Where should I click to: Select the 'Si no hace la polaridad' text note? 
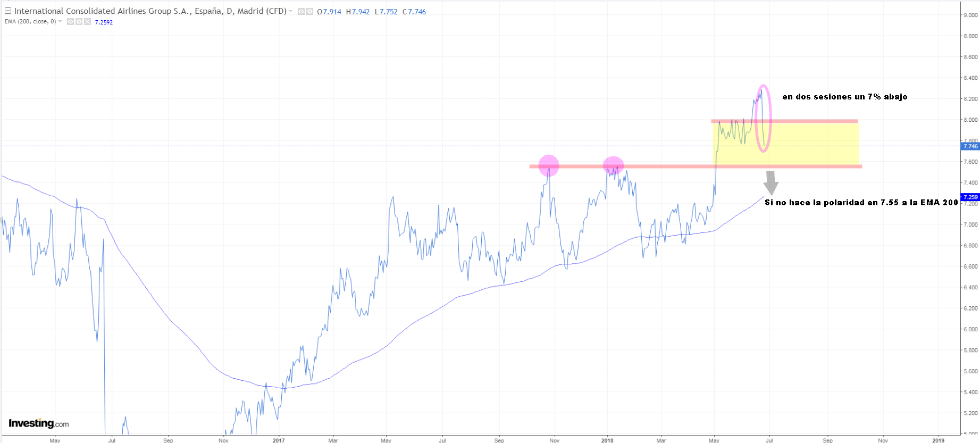[x=861, y=203]
